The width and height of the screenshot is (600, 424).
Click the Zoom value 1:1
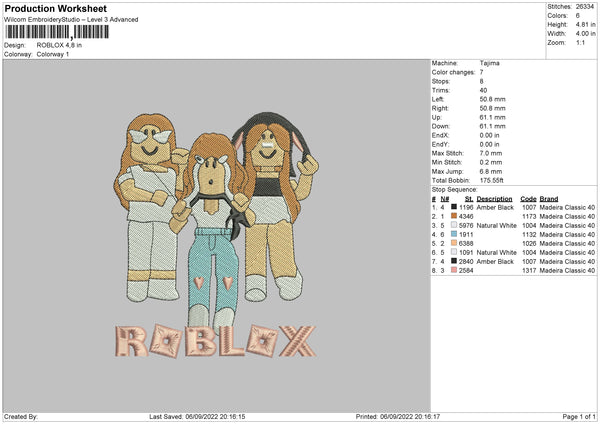click(580, 42)
